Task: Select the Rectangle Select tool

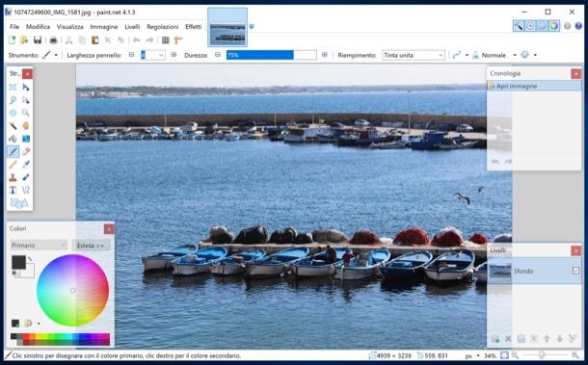Action: pos(13,87)
